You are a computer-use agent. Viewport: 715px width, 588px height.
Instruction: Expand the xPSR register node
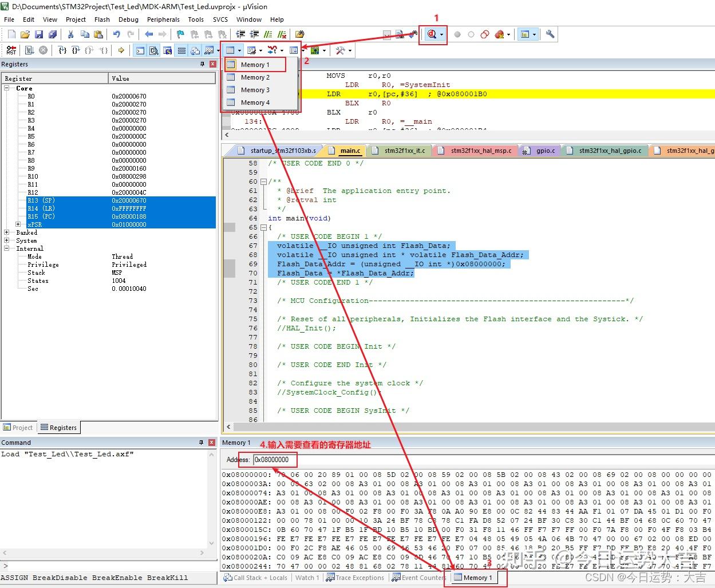pos(18,224)
